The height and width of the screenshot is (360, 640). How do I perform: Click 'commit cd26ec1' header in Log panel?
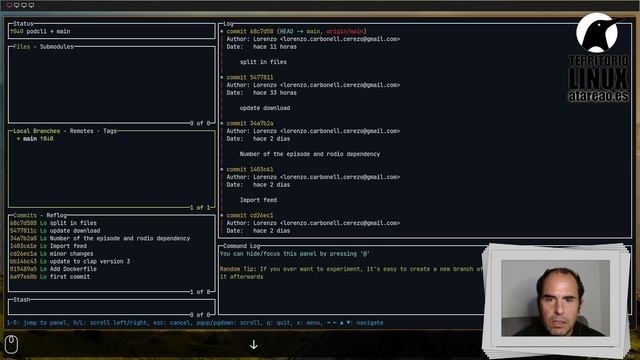point(250,216)
